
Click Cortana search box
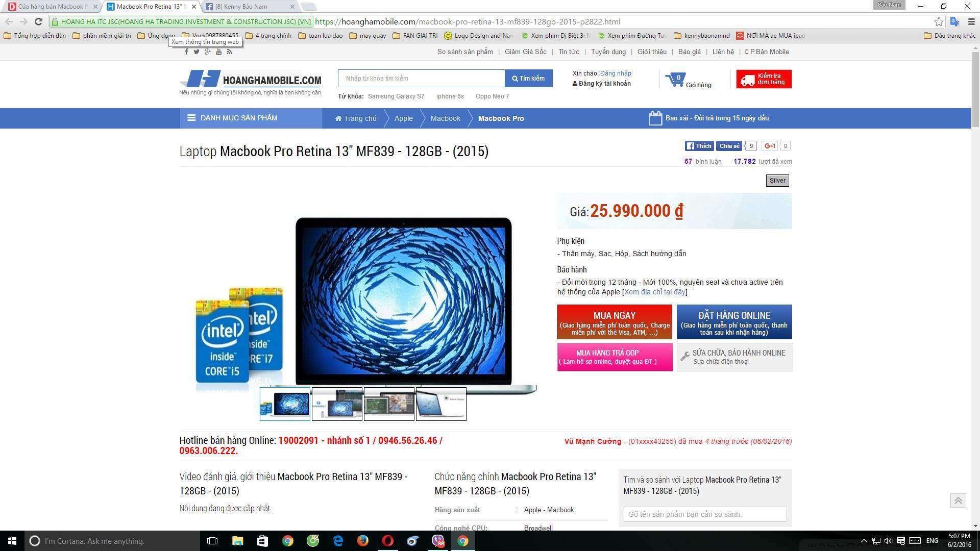pos(112,541)
